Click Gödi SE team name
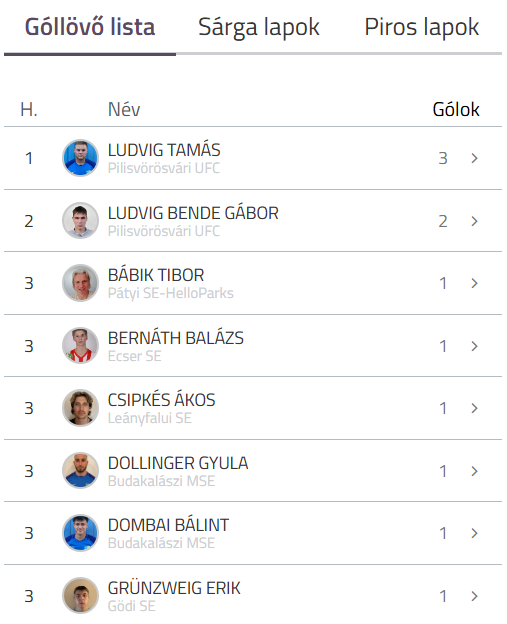Image resolution: width=507 pixels, height=624 pixels. tap(131, 606)
